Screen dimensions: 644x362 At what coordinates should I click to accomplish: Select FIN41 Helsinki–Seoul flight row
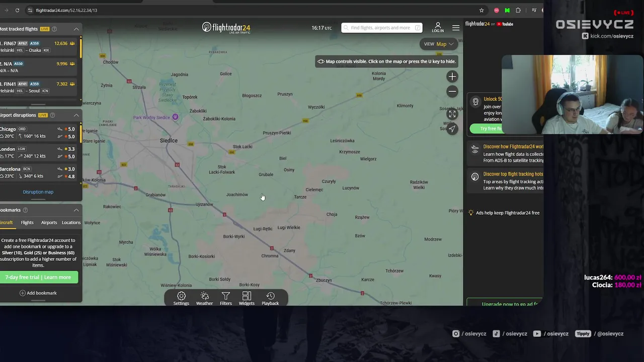pos(39,87)
